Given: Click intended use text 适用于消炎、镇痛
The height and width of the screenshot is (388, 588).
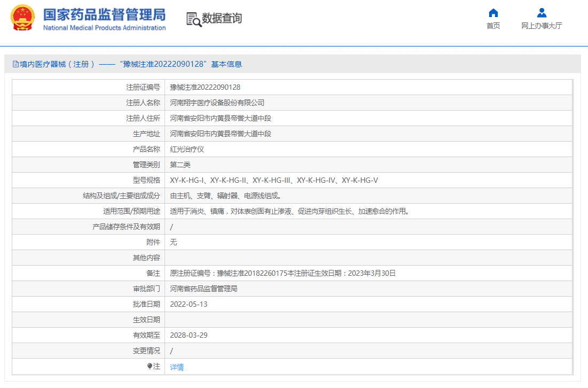Looking at the screenshot, I should (x=289, y=211).
